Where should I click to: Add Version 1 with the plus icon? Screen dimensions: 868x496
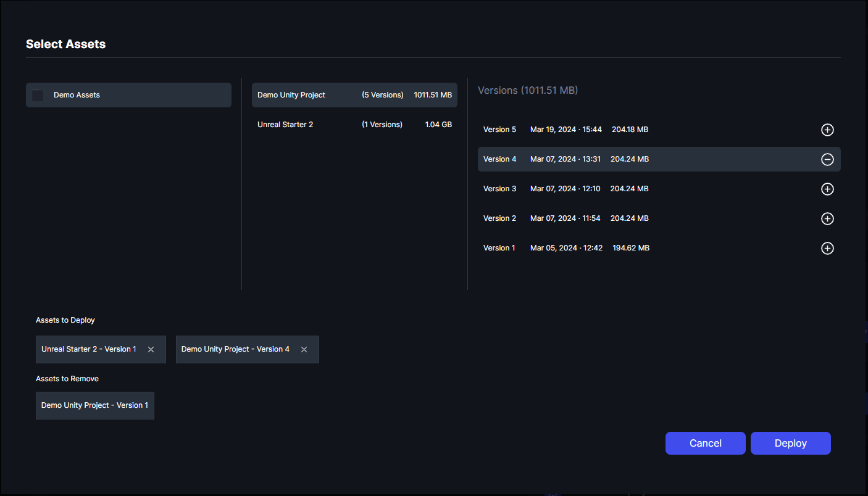tap(827, 248)
